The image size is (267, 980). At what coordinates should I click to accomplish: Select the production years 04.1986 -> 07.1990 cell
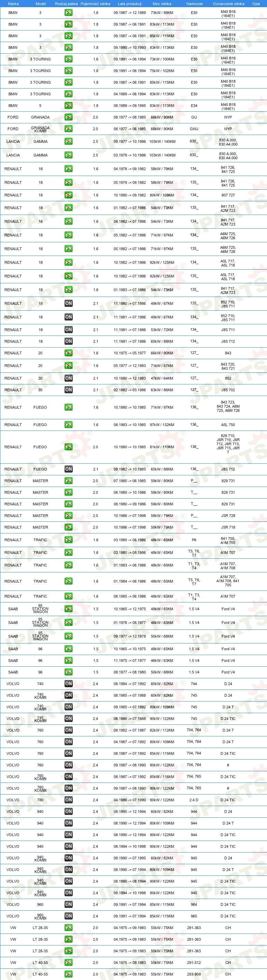tap(130, 800)
